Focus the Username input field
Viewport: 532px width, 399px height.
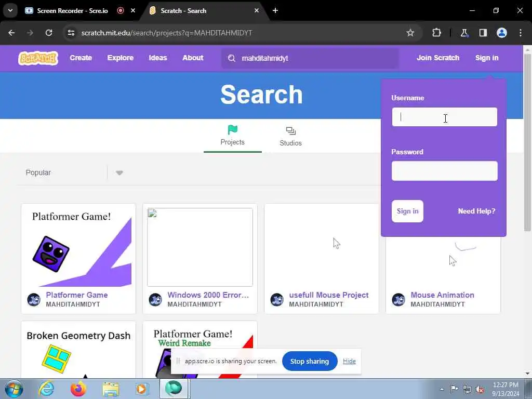click(x=445, y=117)
